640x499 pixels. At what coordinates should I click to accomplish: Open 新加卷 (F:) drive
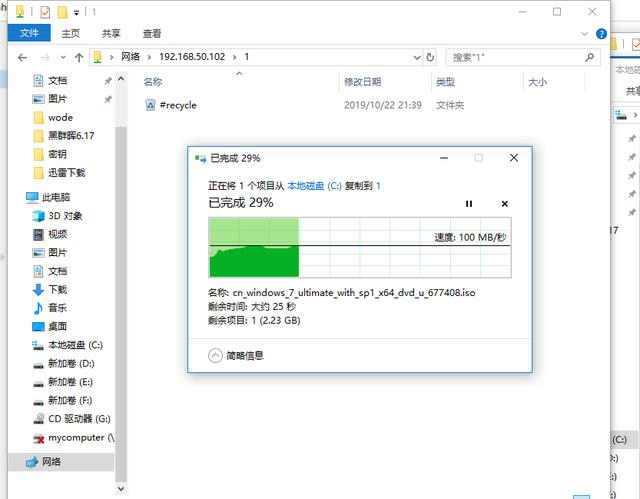tap(70, 400)
